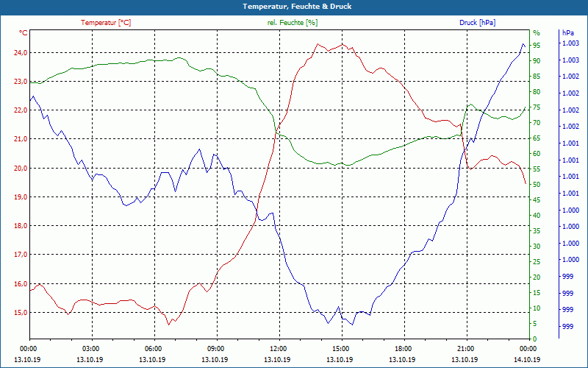Click the chart title Temperatur, Feuchte & Druck
Image resolution: width=588 pixels, height=368 pixels.
pos(297,7)
